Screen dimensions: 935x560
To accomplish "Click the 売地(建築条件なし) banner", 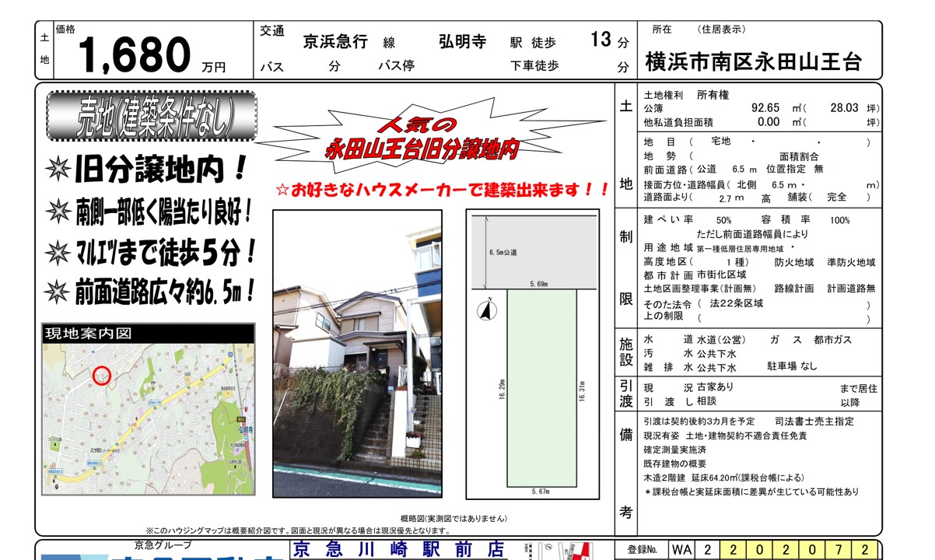I will click(x=151, y=117).
